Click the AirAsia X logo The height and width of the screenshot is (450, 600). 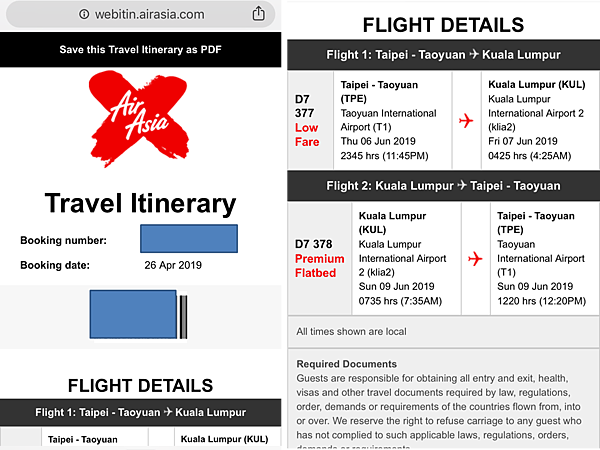pyautogui.click(x=140, y=118)
